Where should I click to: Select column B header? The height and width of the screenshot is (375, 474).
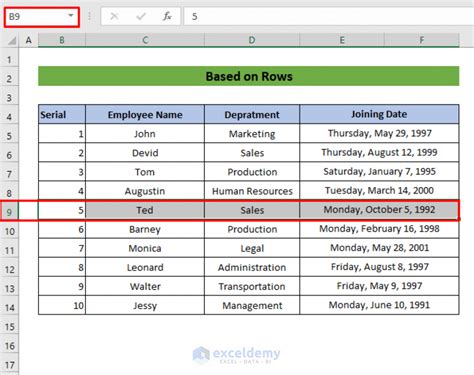click(62, 40)
